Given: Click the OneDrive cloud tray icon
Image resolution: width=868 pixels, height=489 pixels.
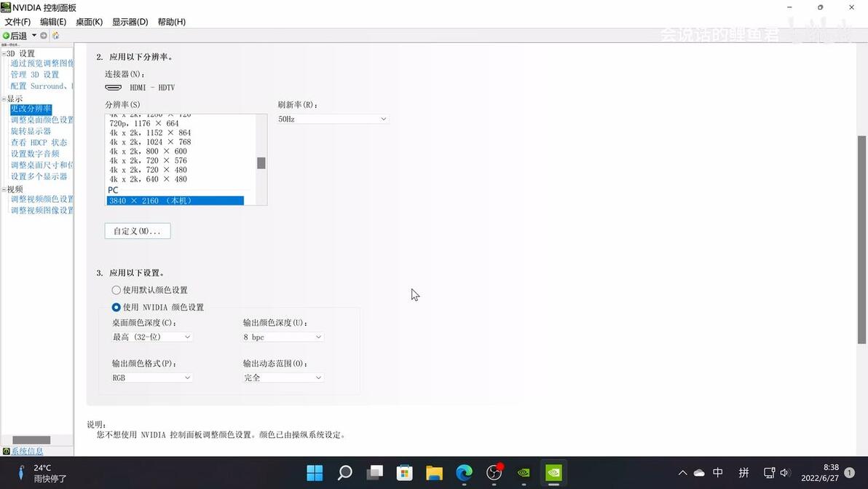Looking at the screenshot, I should click(x=699, y=472).
